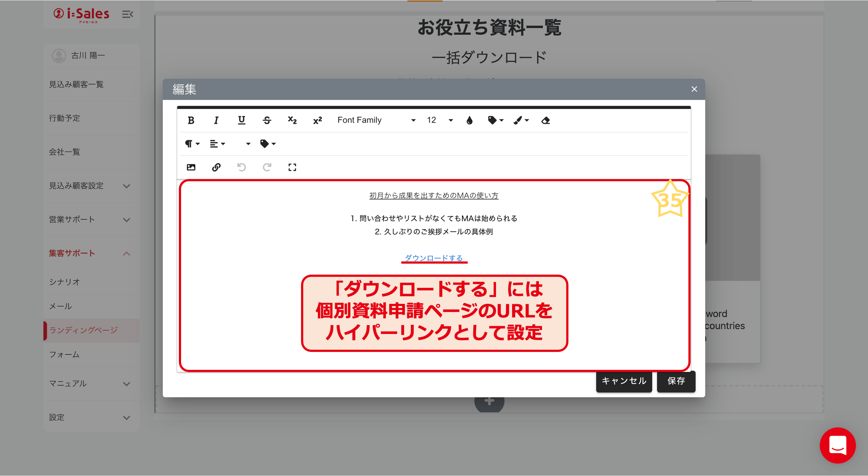Image resolution: width=868 pixels, height=476 pixels.
Task: Open the フォーム sidebar item
Action: [x=64, y=354]
